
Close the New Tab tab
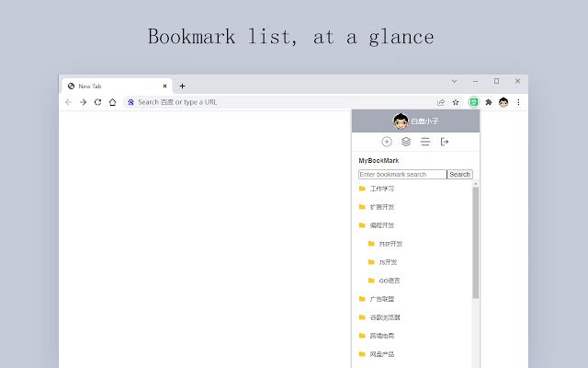[164, 86]
